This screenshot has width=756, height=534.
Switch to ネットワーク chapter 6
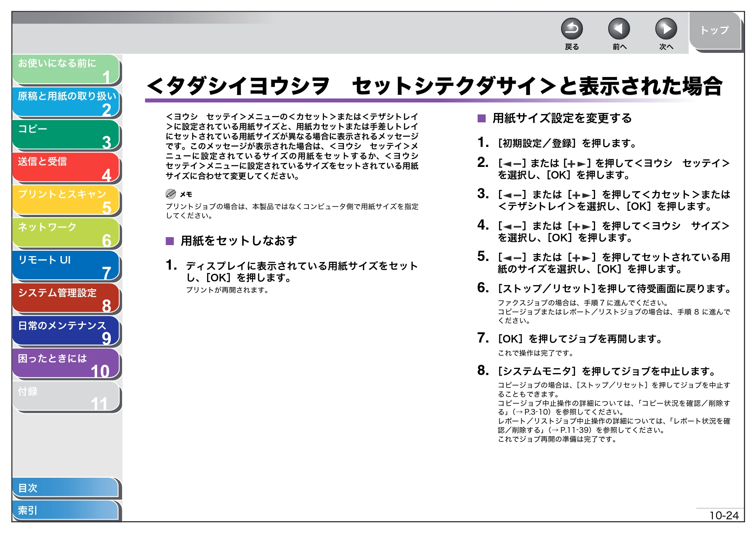click(x=66, y=233)
